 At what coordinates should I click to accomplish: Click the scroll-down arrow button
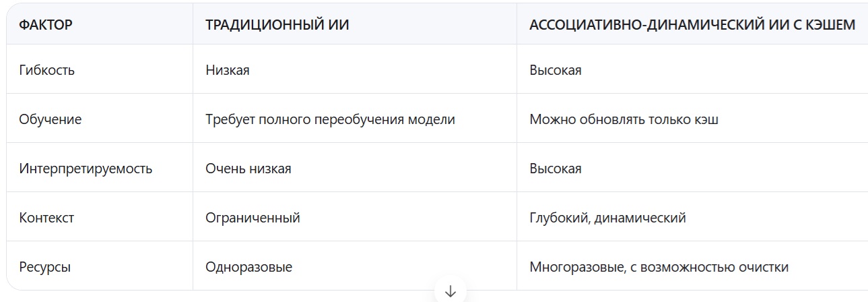point(450,291)
